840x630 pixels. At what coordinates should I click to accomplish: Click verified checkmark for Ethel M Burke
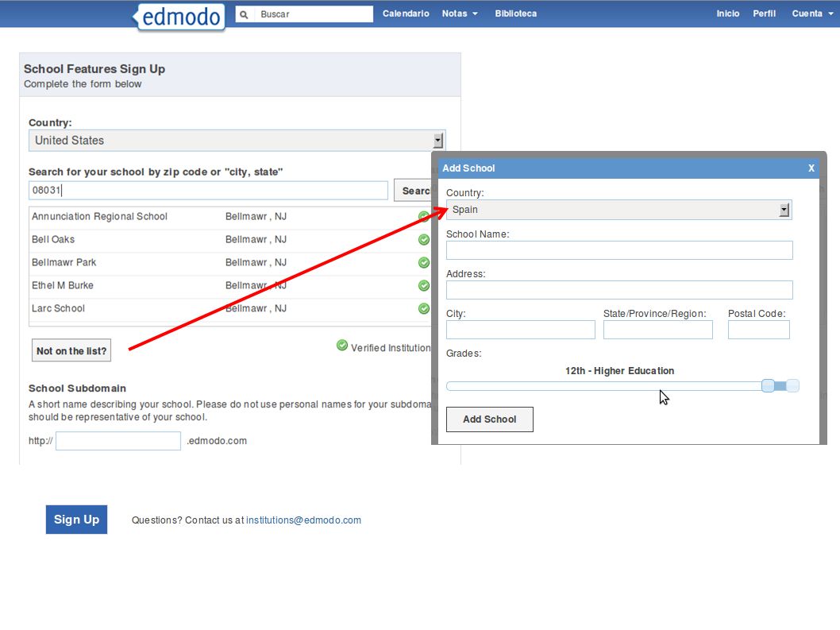424,286
